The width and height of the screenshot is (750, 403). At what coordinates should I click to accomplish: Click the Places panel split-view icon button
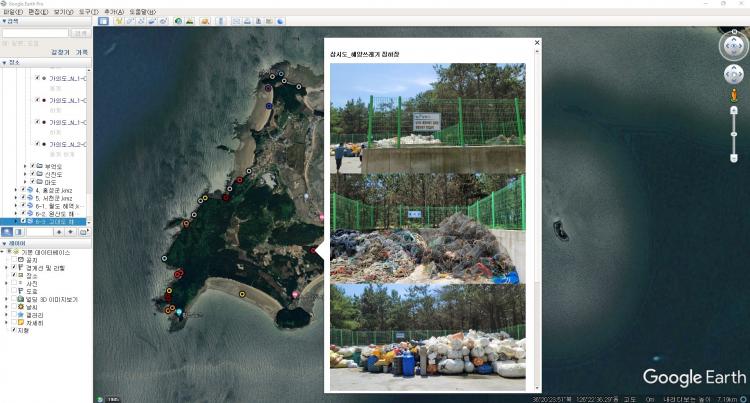tap(19, 232)
